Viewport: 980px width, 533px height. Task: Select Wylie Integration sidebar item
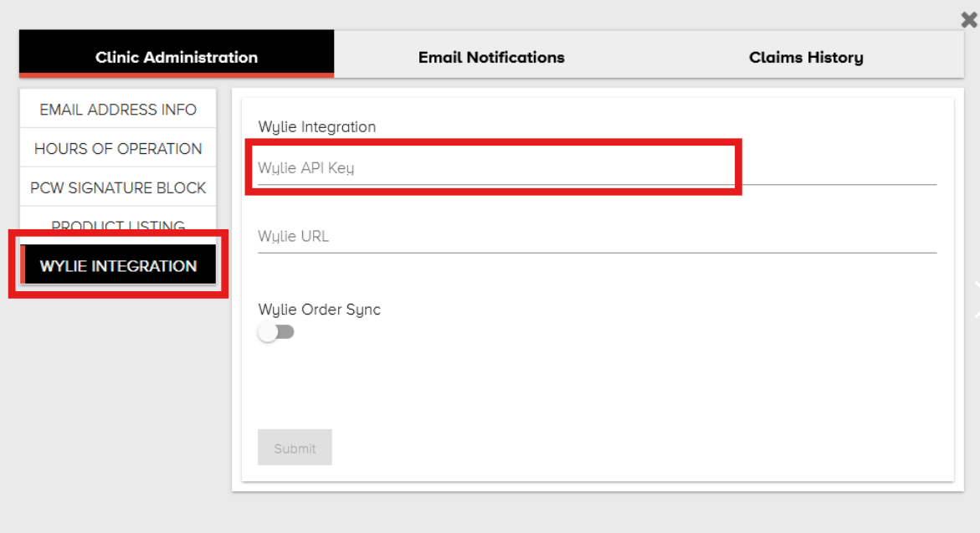(x=118, y=266)
